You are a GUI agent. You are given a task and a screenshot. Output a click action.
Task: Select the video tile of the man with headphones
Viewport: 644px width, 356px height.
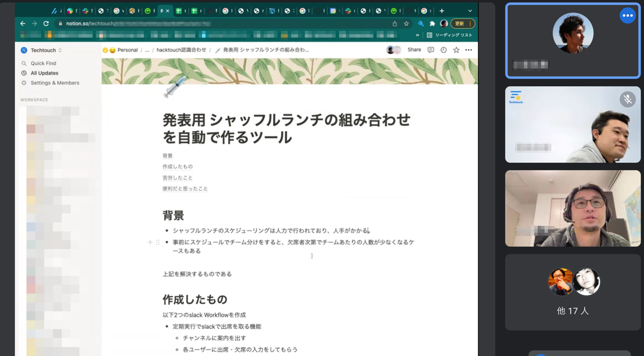coord(573,208)
